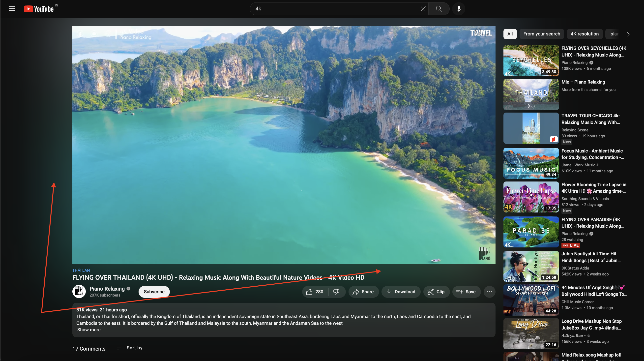This screenshot has height=361, width=644.
Task: Open FLYING OVER SEYCHELLES video thumbnail
Action: [x=531, y=60]
